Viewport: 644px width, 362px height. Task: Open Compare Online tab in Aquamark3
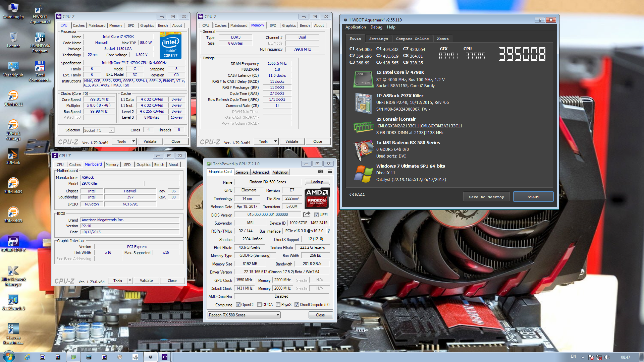pyautogui.click(x=412, y=39)
